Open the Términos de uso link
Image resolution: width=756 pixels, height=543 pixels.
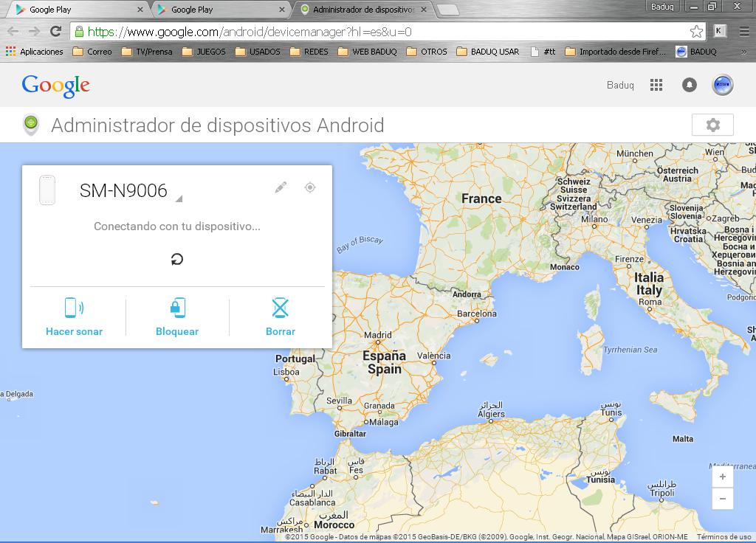(724, 537)
